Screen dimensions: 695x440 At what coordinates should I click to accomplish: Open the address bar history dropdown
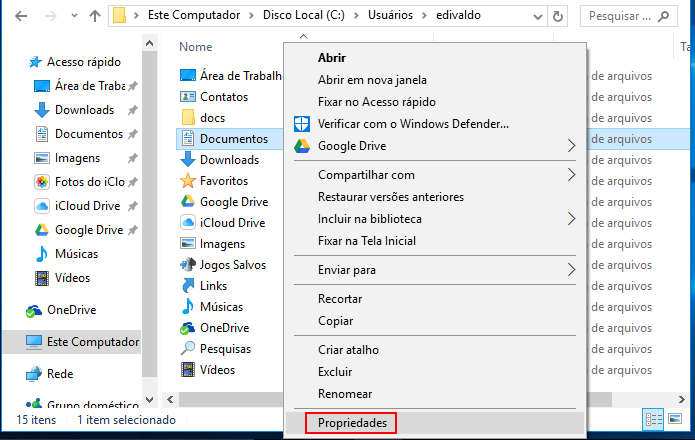(538, 17)
